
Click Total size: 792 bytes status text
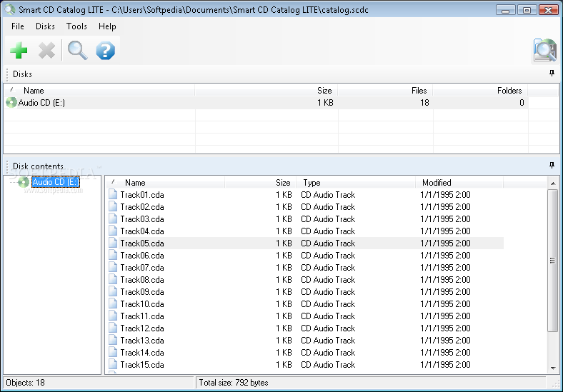(x=234, y=383)
